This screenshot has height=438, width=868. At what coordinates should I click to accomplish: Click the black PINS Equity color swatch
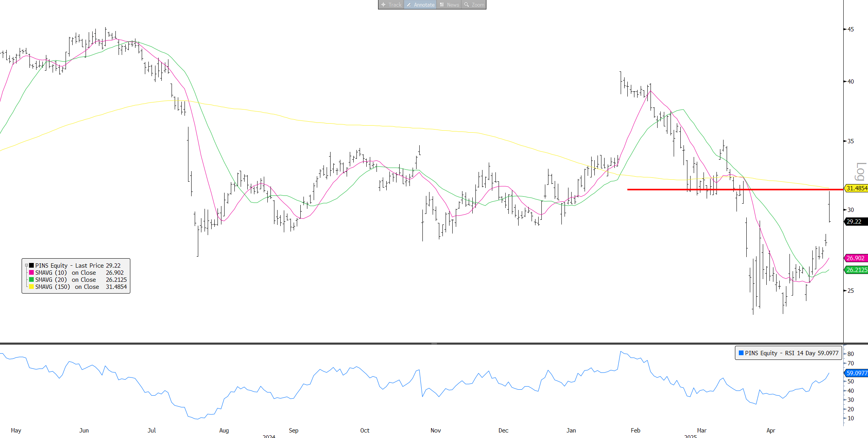click(31, 265)
